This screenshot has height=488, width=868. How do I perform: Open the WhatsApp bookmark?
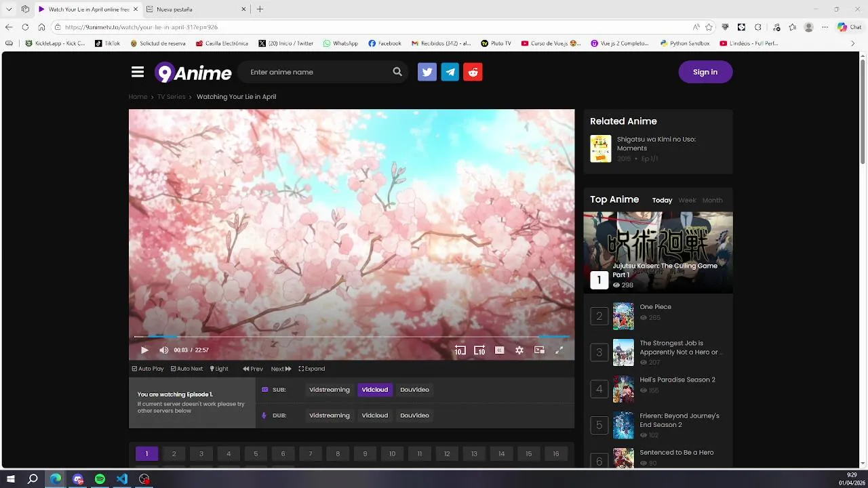pos(340,43)
